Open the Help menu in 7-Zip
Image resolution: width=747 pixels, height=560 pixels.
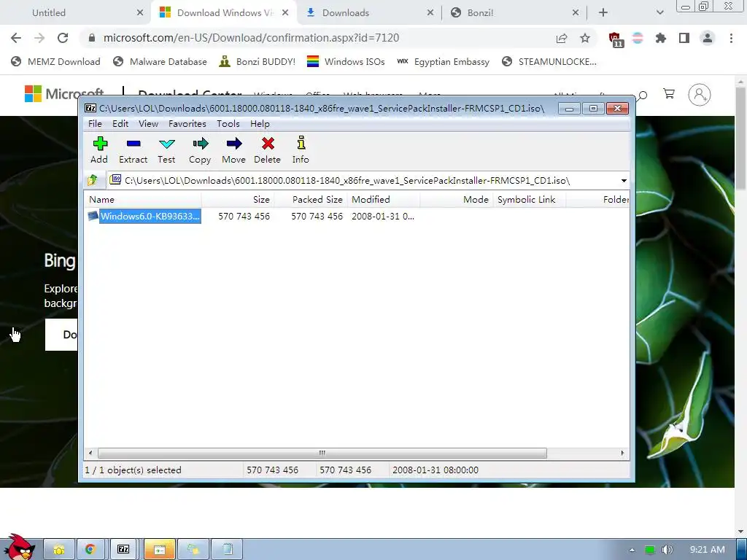coord(260,124)
